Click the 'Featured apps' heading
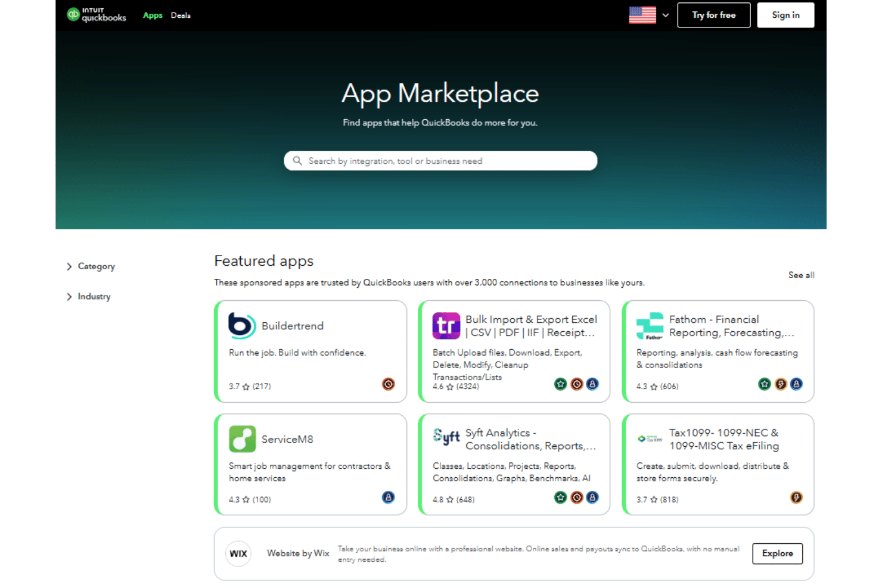Screen dimensions: 882x588 point(264,261)
